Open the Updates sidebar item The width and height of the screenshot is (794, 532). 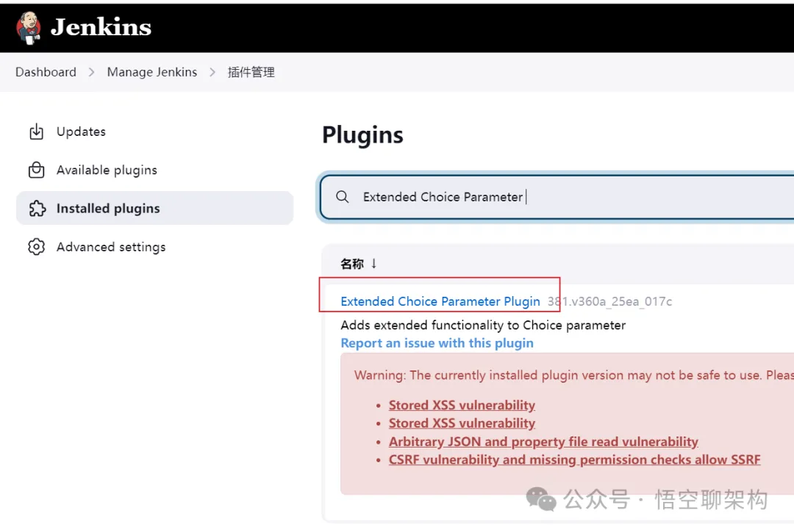pos(81,132)
